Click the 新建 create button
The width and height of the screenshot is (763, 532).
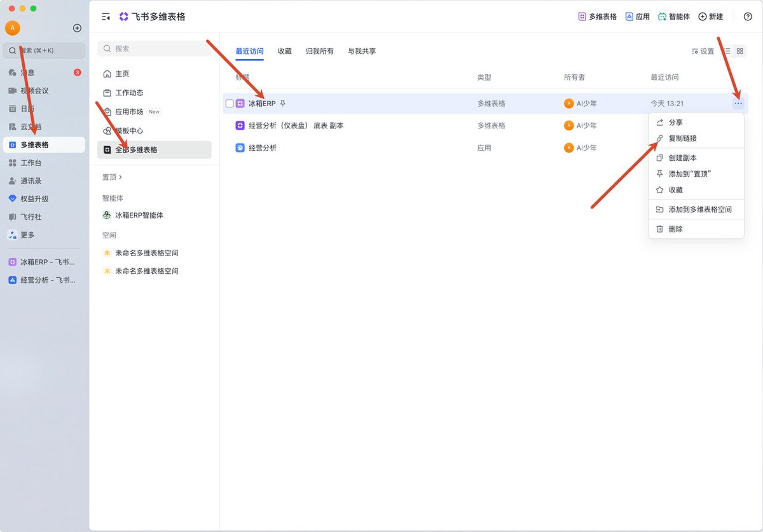click(x=711, y=17)
